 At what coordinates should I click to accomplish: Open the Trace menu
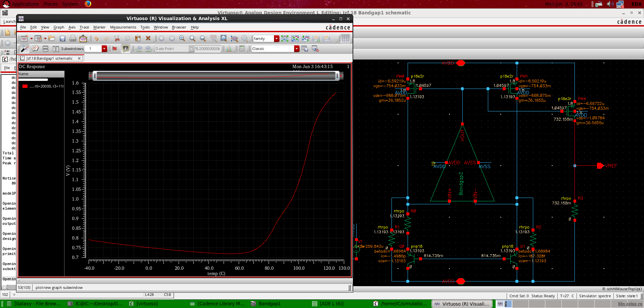click(x=84, y=27)
